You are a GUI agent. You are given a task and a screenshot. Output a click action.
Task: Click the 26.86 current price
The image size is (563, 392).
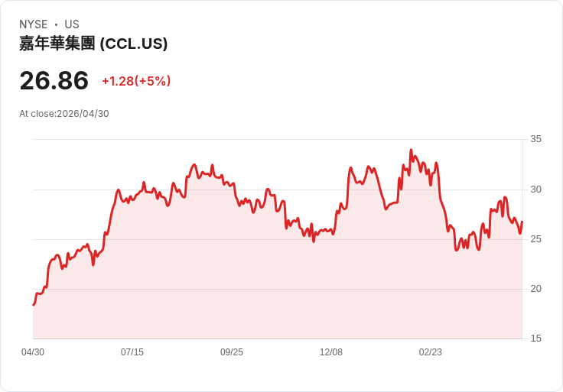54,80
